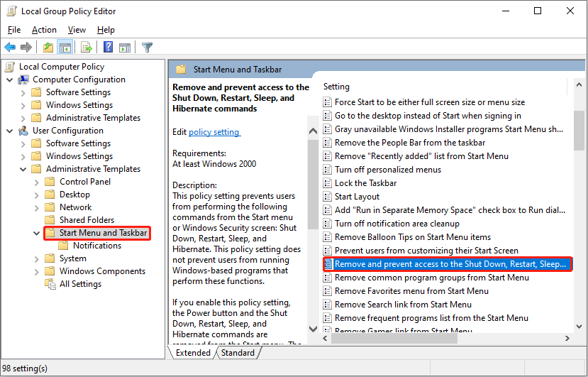Open the policy setting link
Screen dimensions: 588x377
coord(214,132)
